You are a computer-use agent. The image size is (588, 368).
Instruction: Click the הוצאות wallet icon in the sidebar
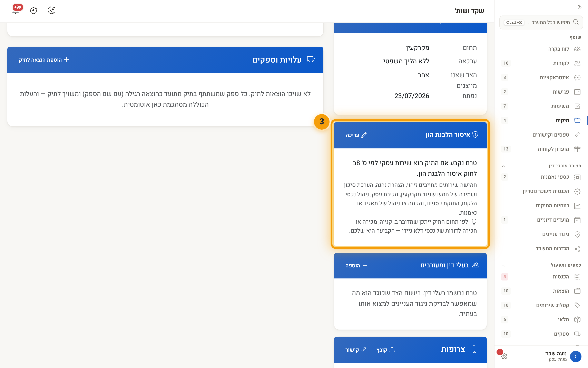577,291
